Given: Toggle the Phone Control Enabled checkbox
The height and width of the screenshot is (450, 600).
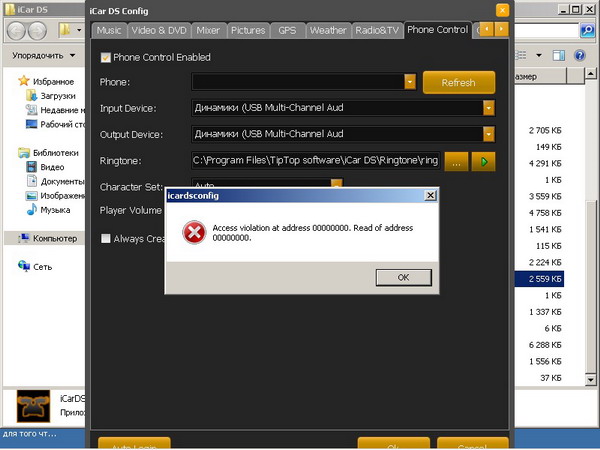Looking at the screenshot, I should [106, 57].
